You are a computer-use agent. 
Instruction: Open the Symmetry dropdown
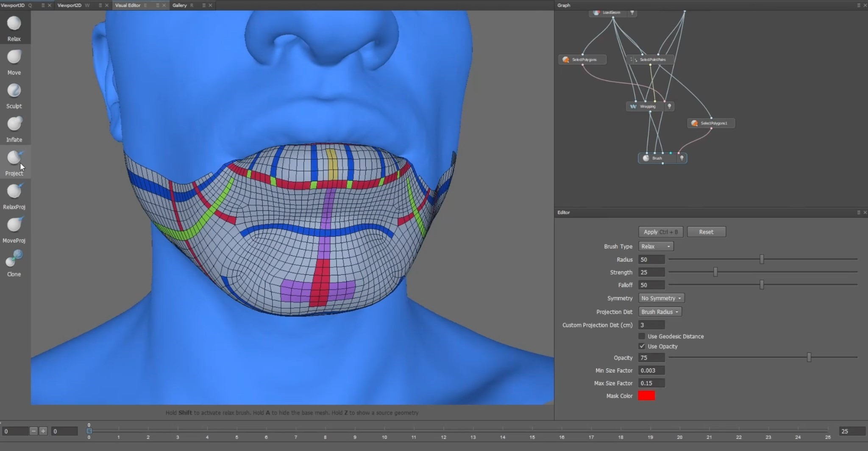pyautogui.click(x=661, y=298)
